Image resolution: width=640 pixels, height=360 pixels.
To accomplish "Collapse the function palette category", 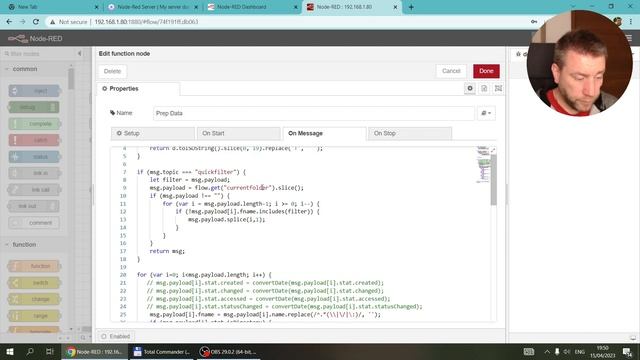I will [24, 244].
